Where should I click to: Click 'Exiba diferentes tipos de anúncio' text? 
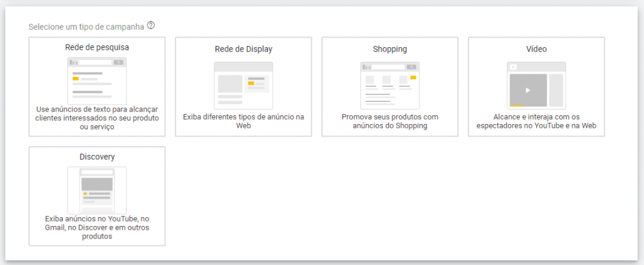pos(243,121)
